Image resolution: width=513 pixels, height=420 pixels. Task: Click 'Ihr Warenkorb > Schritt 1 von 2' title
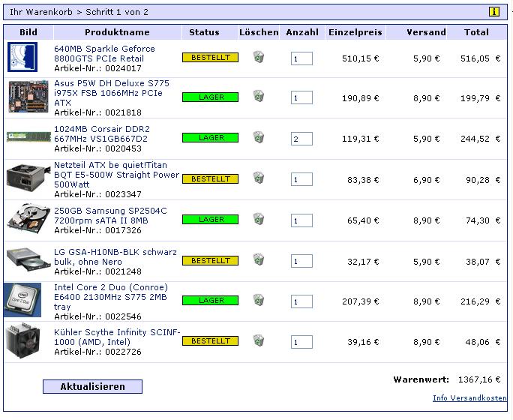(79, 12)
